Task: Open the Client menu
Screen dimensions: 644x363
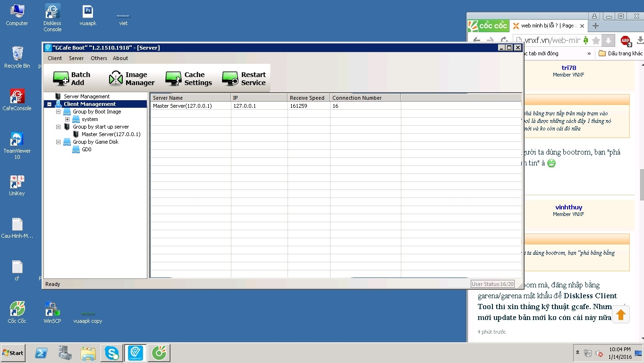Action: point(55,58)
